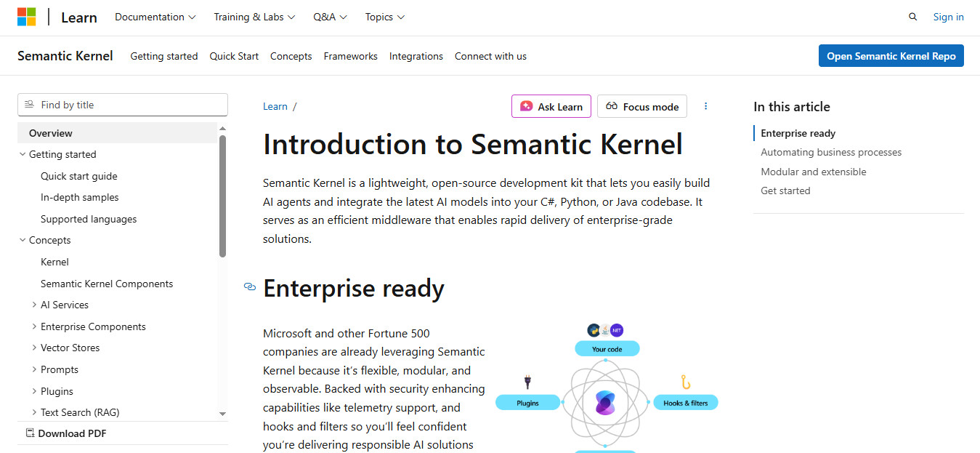
Task: Click inside the Find by title field
Action: tap(123, 104)
